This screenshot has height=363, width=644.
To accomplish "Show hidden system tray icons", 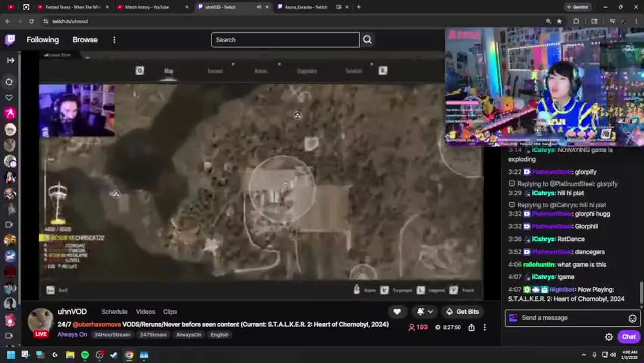I will [x=584, y=355].
